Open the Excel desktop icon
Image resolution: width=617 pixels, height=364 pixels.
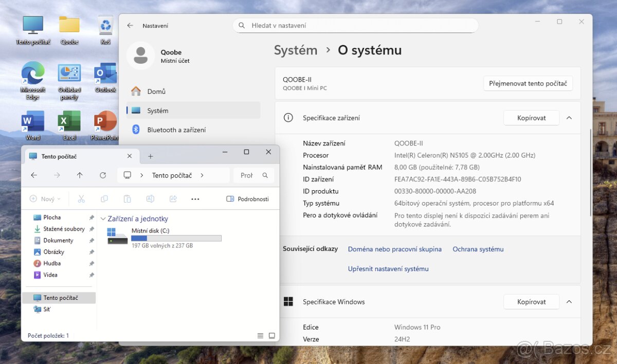pyautogui.click(x=69, y=122)
